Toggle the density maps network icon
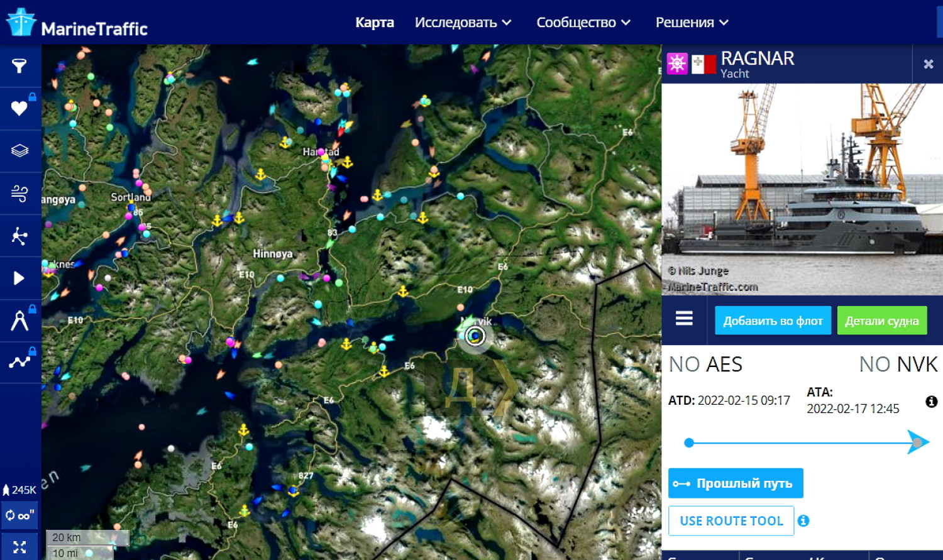The width and height of the screenshot is (943, 560). (x=19, y=236)
